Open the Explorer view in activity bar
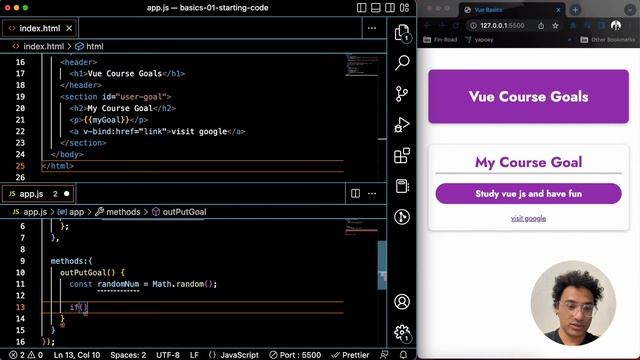Viewport: 640px width, 360px height. click(x=402, y=33)
